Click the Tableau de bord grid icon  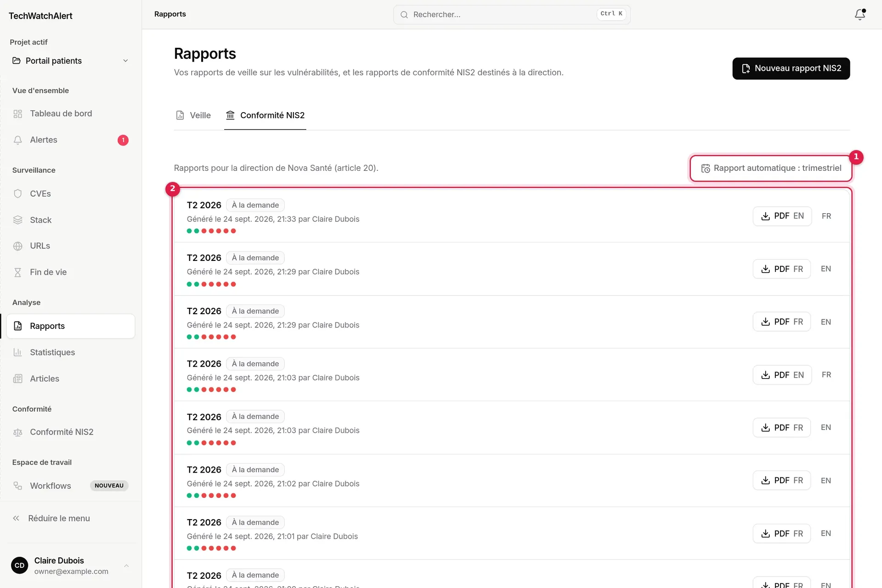[18, 114]
